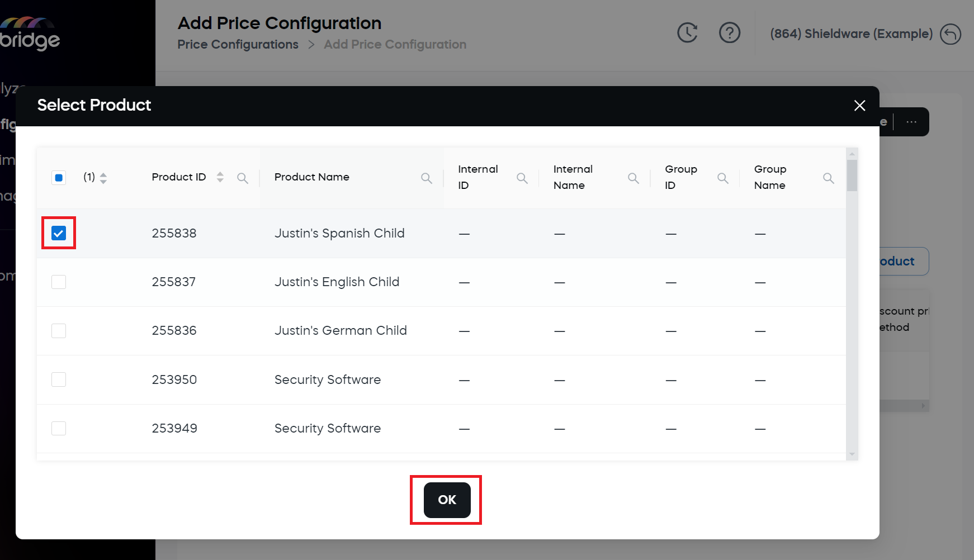This screenshot has height=560, width=974.
Task: Close the Select Product dialog
Action: click(859, 106)
